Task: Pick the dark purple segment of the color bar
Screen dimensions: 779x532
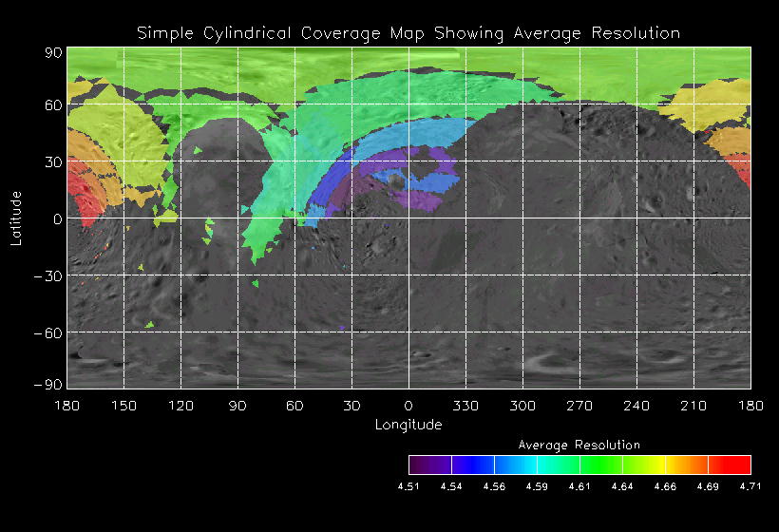Action: click(430, 465)
